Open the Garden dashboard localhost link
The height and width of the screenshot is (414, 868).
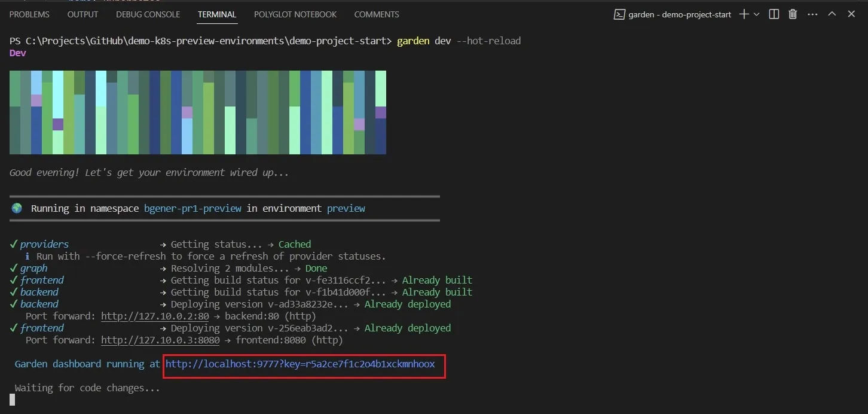[x=301, y=363]
